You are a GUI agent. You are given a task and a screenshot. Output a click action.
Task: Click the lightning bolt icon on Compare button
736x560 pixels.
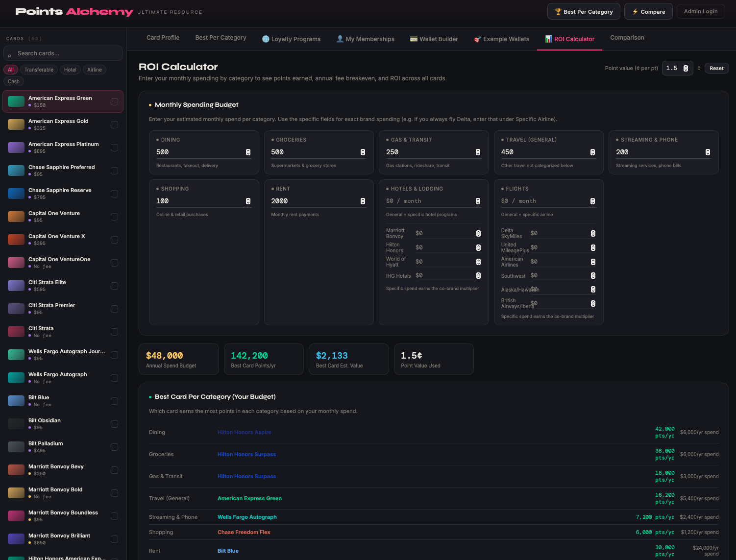point(635,11)
